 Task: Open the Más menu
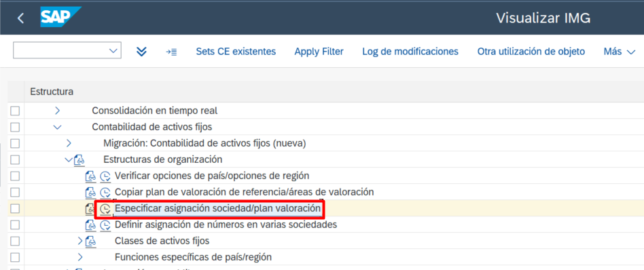tap(620, 52)
